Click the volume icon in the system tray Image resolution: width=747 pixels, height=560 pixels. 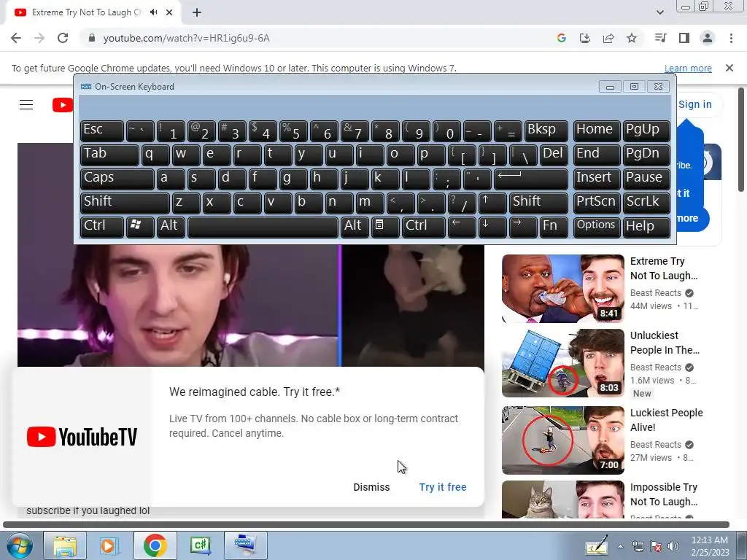pos(673,545)
